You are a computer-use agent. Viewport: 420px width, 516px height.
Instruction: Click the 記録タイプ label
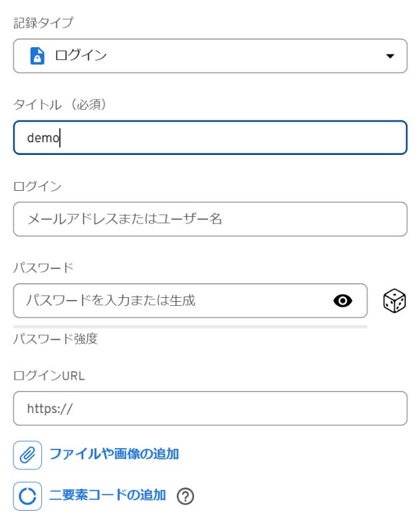pyautogui.click(x=43, y=23)
